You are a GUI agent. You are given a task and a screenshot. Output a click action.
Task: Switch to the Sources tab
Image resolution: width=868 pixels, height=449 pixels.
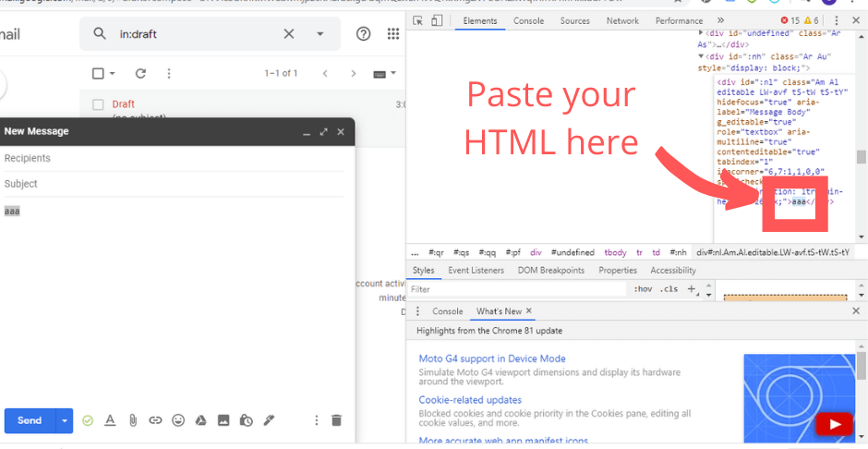pos(574,20)
